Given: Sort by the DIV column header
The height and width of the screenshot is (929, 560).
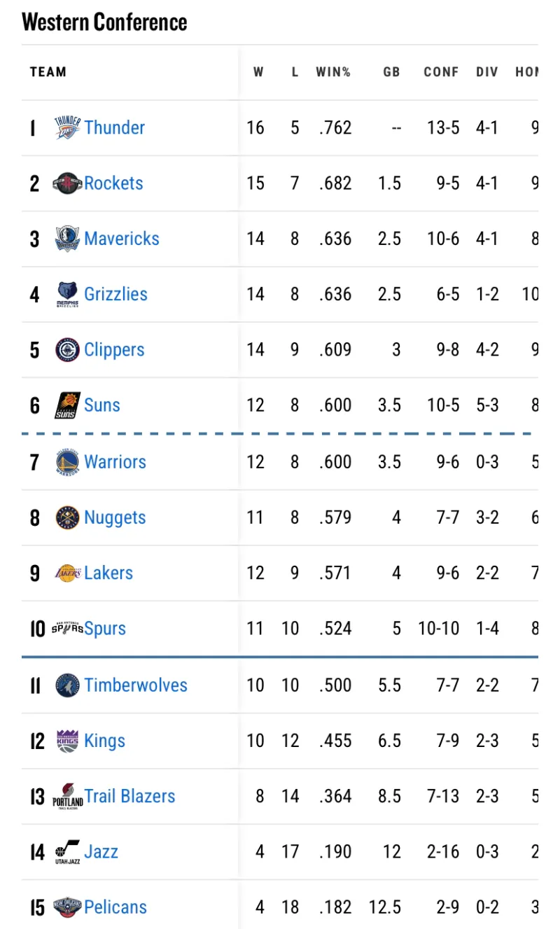Looking at the screenshot, I should tap(487, 72).
